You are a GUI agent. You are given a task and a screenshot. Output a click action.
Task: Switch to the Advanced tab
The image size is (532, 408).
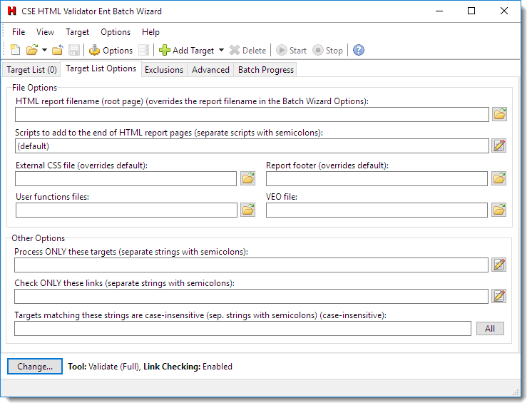[x=210, y=70]
